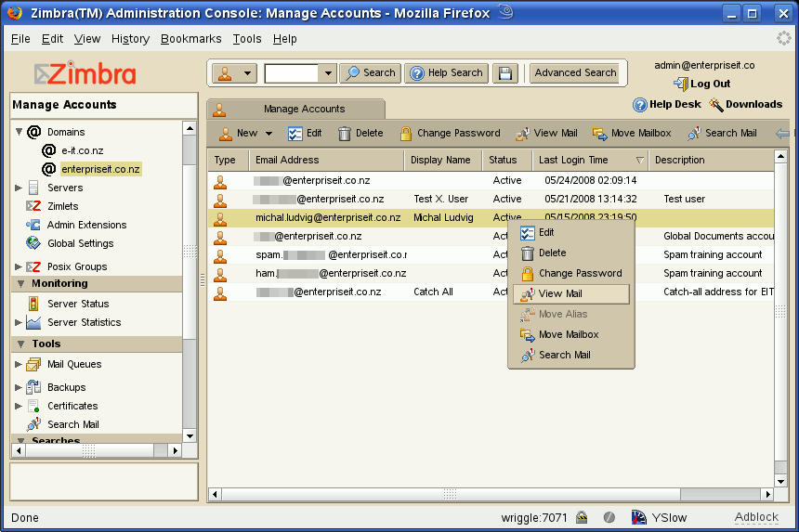Open the Bookmarks menu
The width and height of the screenshot is (799, 532).
coord(191,39)
